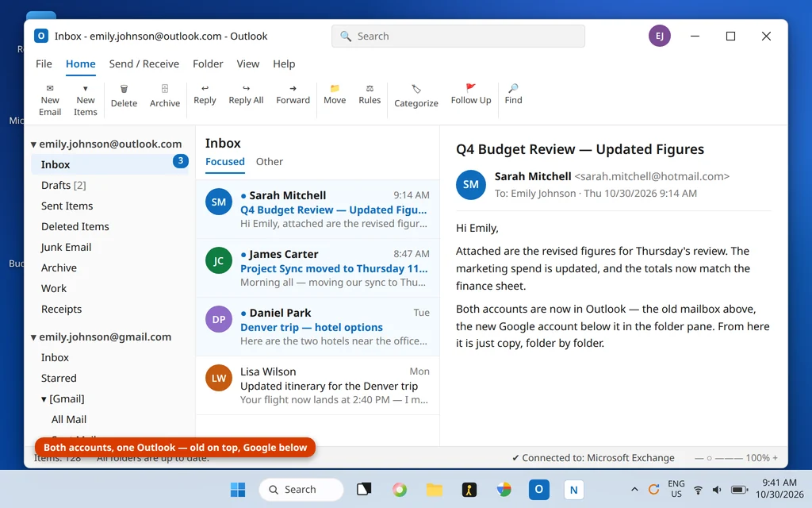812x508 pixels.
Task: Click Reply All in the ribbon
Action: pyautogui.click(x=246, y=94)
